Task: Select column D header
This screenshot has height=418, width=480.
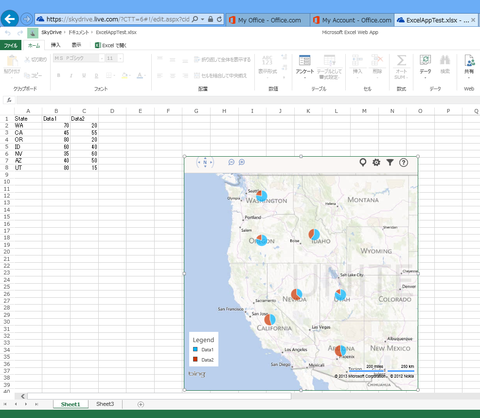Action: (112, 111)
